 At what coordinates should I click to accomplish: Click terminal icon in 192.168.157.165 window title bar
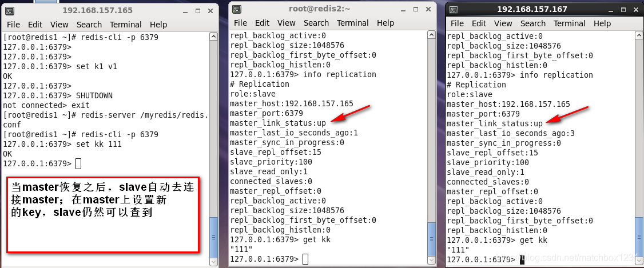pyautogui.click(x=11, y=11)
